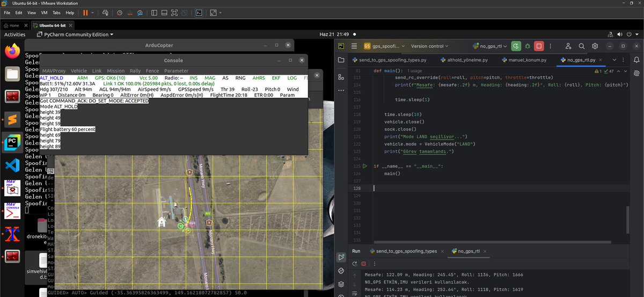Open the PyCharm notifications bell
This screenshot has width=644, height=297.
point(636,60)
